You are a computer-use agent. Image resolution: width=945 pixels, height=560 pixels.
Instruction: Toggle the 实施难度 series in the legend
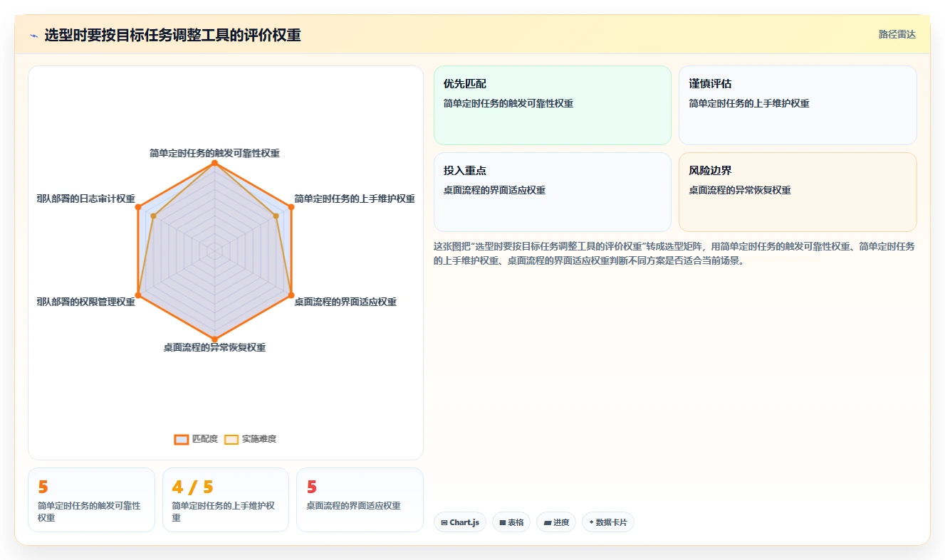click(250, 439)
